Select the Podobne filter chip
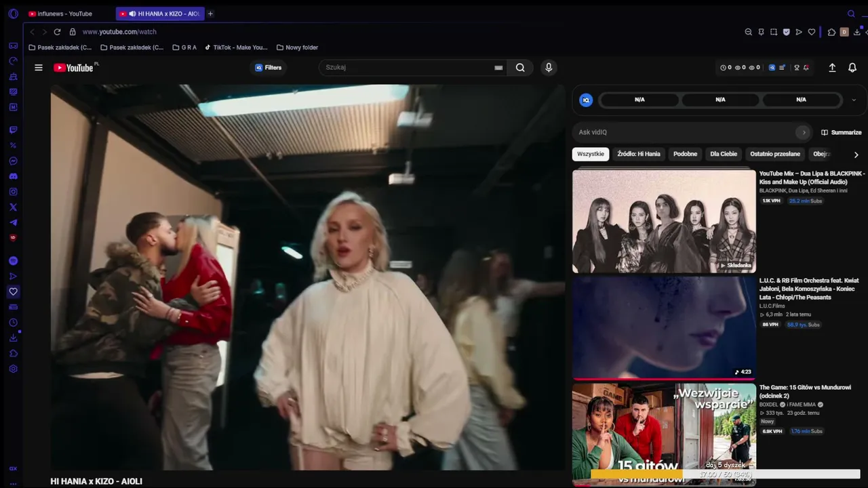868x488 pixels. click(685, 154)
